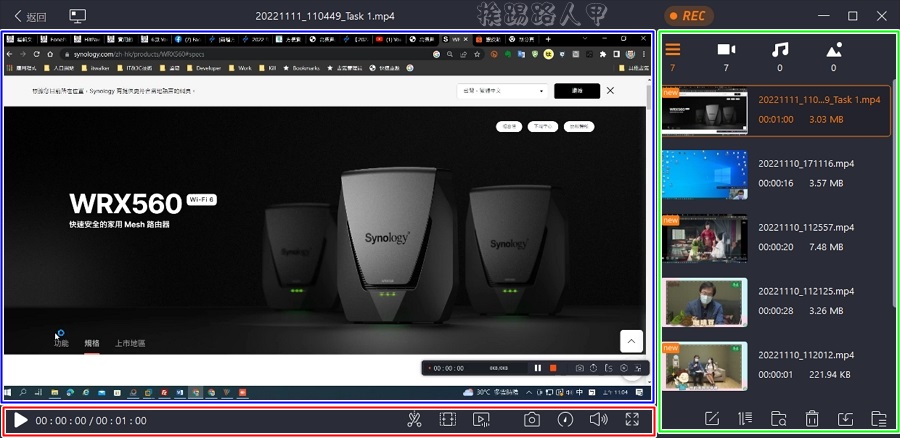Mute the video with speaker icon
The width and height of the screenshot is (900, 438).
(598, 420)
